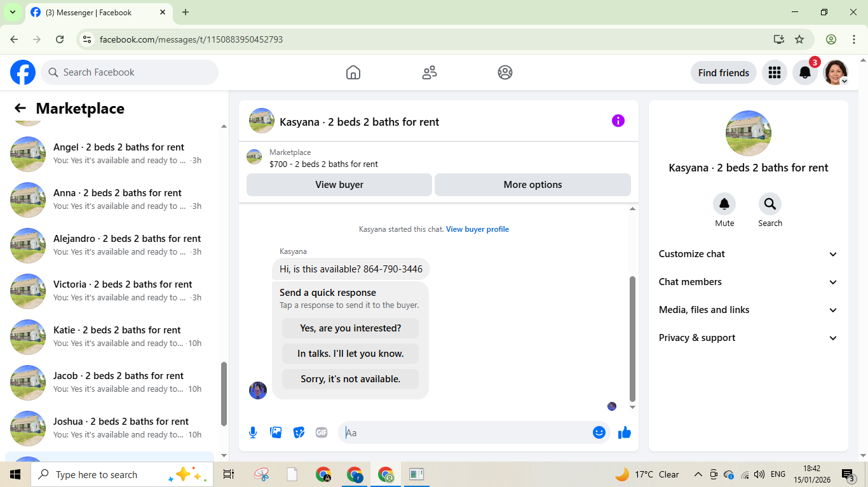Attach a photo using image icon
Image resolution: width=868 pixels, height=487 pixels.
[276, 432]
